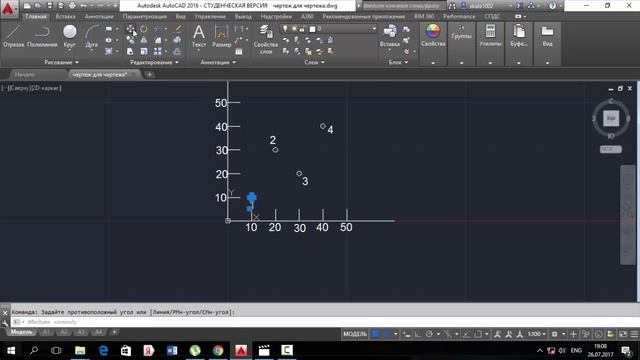Click the search keywords input field
The image size is (640, 360).
(402, 6)
